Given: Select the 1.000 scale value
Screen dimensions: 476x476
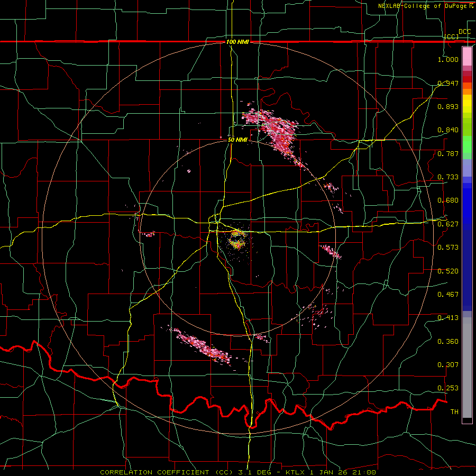Looking at the screenshot, I should coord(448,59).
